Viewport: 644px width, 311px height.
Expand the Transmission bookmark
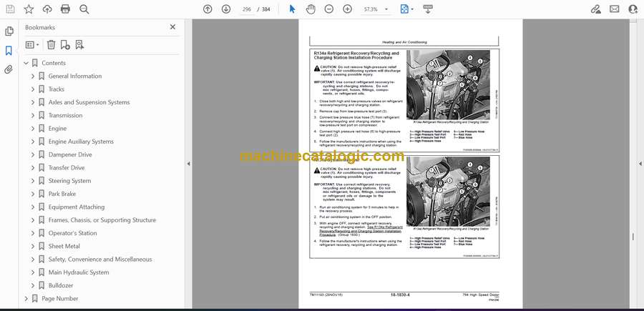click(33, 115)
